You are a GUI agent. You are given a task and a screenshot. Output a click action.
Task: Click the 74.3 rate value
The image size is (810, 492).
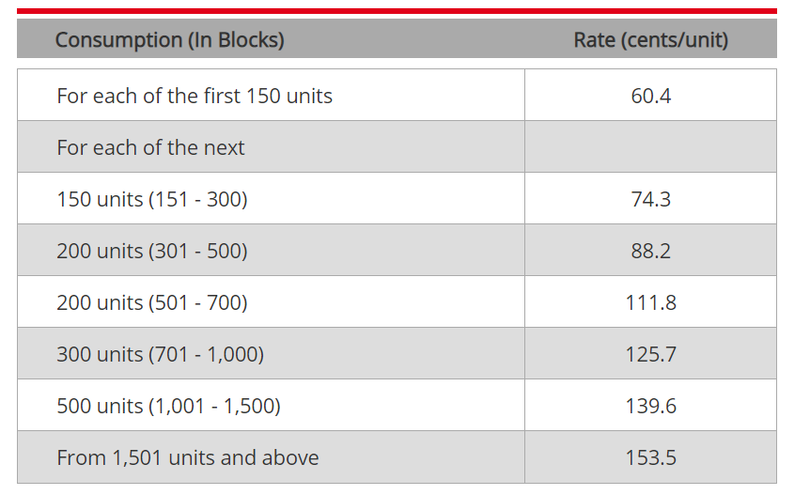pyautogui.click(x=650, y=199)
